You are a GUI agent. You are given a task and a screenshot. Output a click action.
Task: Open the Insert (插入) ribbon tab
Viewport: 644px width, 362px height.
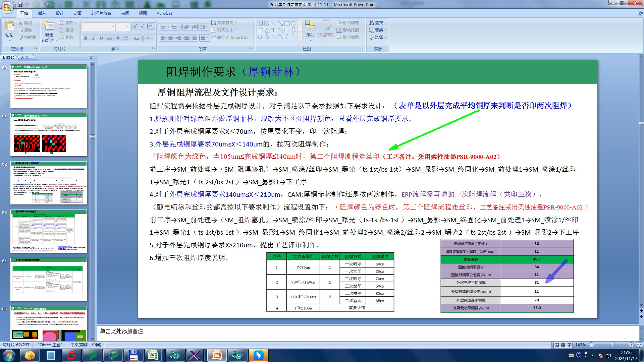pos(42,13)
